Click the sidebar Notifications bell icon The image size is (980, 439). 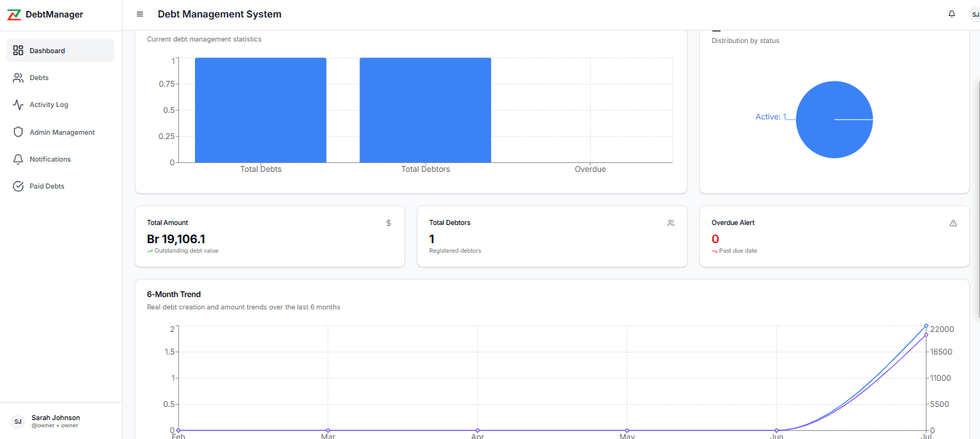[x=18, y=159]
